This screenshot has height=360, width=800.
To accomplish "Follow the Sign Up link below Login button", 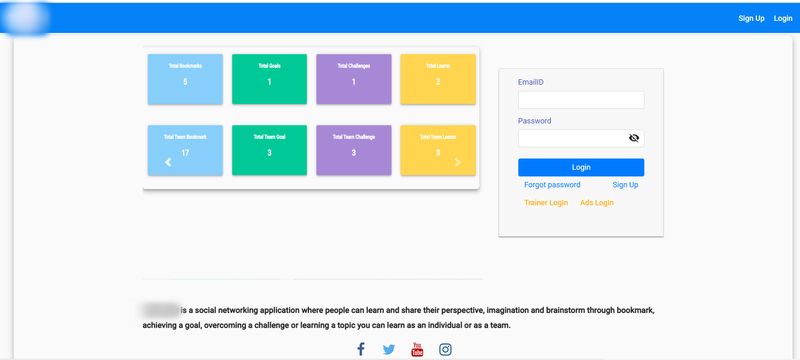I will click(x=625, y=185).
